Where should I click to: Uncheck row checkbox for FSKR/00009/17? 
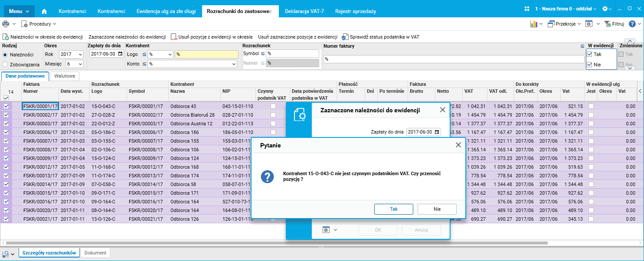tap(6, 158)
